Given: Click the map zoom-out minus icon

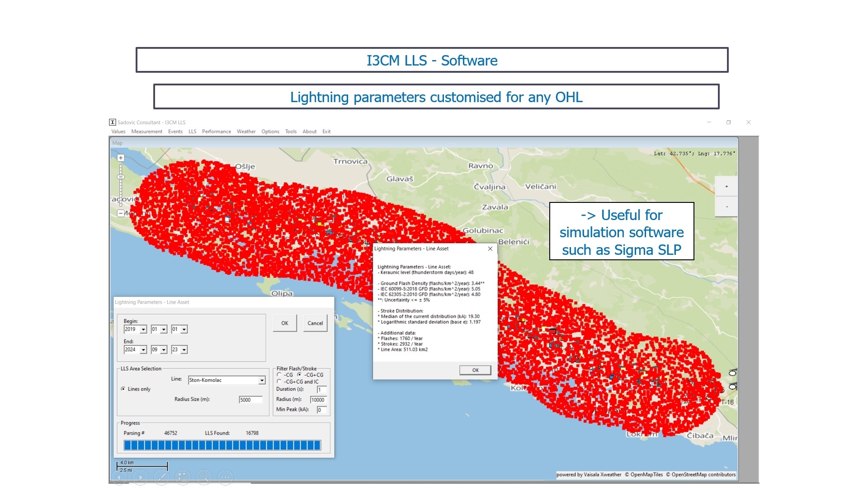Looking at the screenshot, I should click(x=121, y=213).
